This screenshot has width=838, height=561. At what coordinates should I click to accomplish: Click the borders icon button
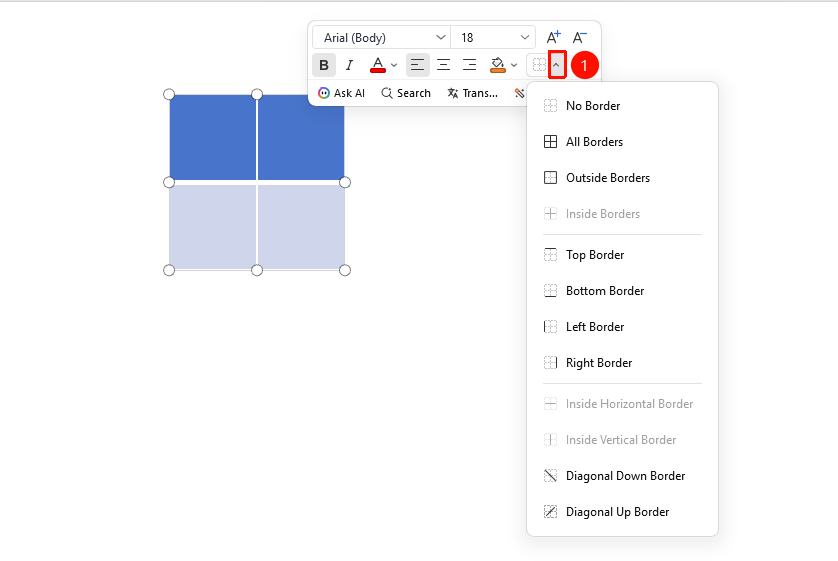539,65
